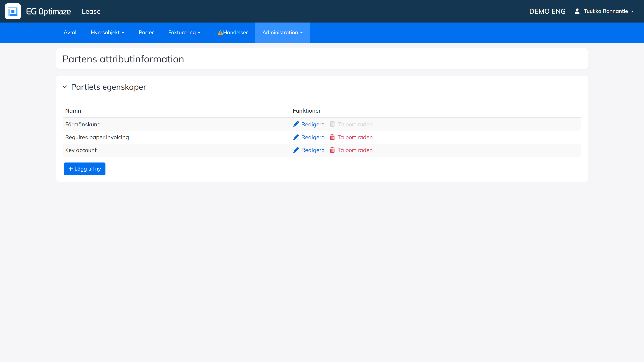Click the Namn column header
644x362 pixels.
click(x=73, y=111)
